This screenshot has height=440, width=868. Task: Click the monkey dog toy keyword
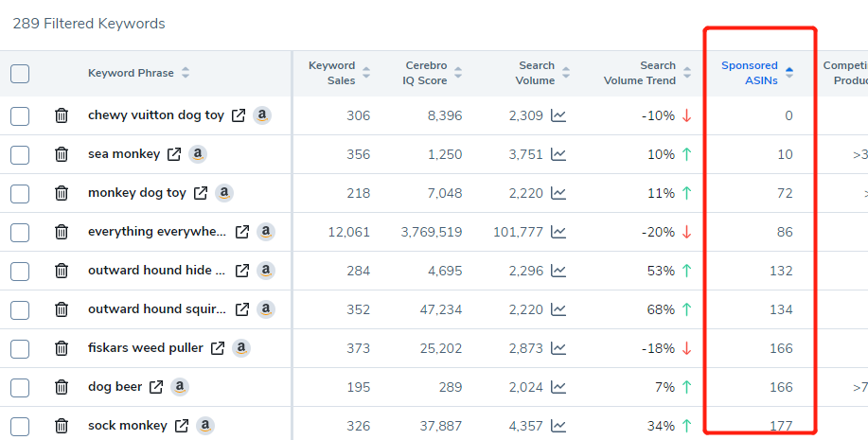tap(136, 193)
